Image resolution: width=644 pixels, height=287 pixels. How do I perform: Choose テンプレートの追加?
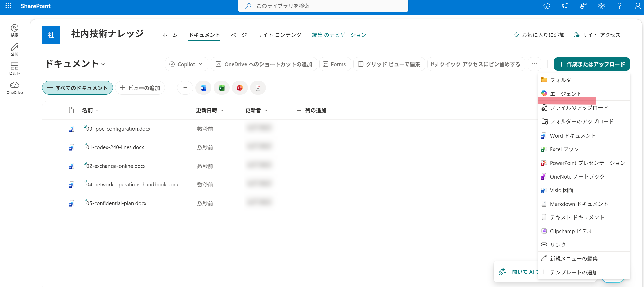click(584, 272)
